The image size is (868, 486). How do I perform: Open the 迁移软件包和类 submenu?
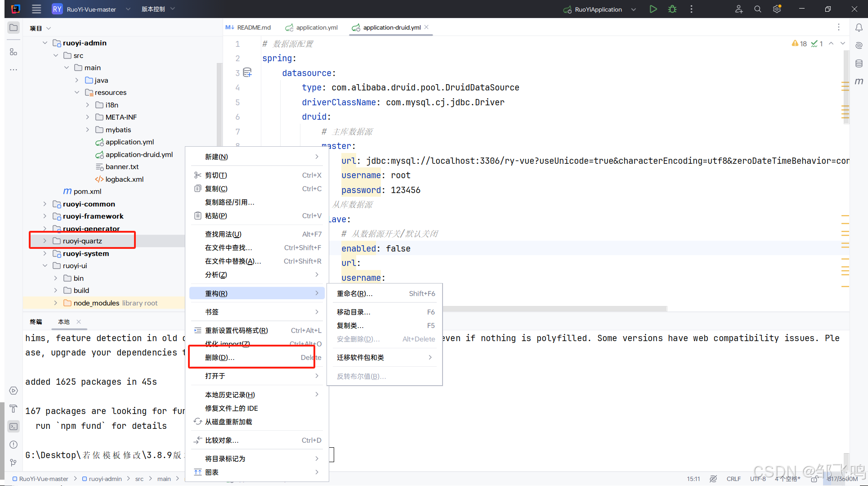click(x=385, y=357)
